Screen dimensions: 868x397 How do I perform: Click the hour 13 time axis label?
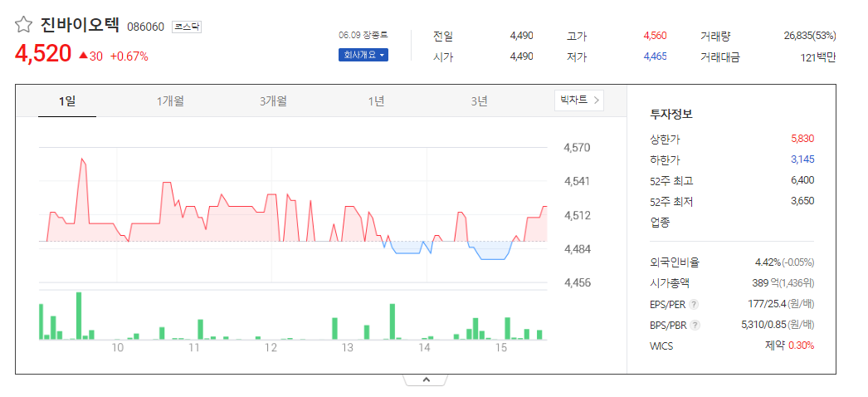347,348
